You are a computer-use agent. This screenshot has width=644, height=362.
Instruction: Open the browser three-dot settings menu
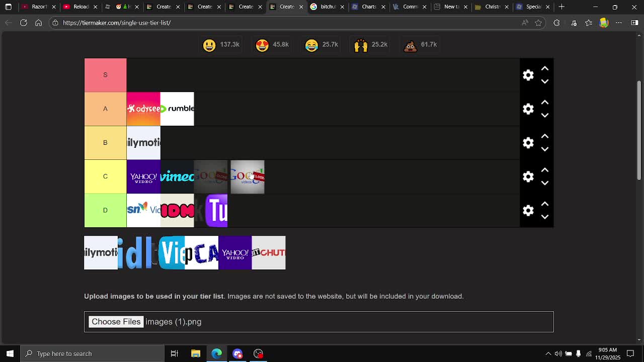click(x=619, y=23)
